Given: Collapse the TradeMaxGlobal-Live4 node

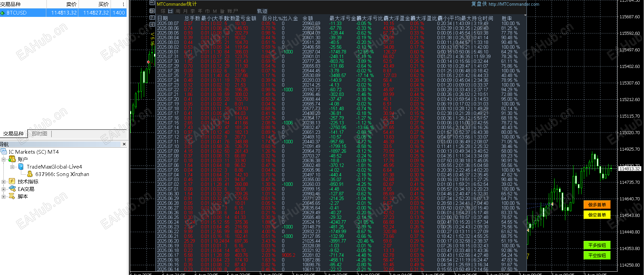Looking at the screenshot, I should click(12, 167).
